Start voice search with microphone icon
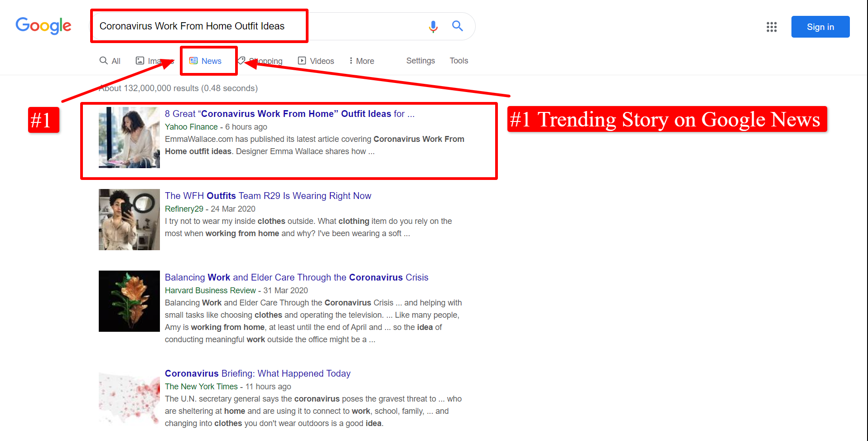 [x=433, y=27]
